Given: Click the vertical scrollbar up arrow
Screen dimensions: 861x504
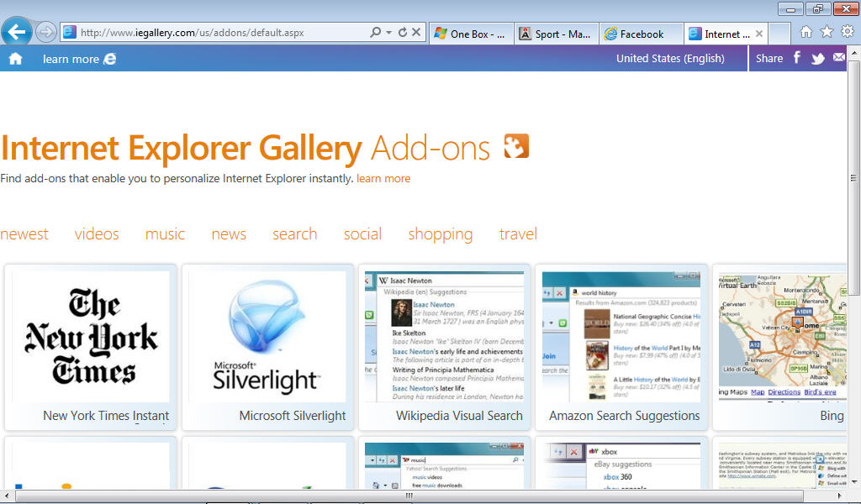Looking at the screenshot, I should 854,53.
